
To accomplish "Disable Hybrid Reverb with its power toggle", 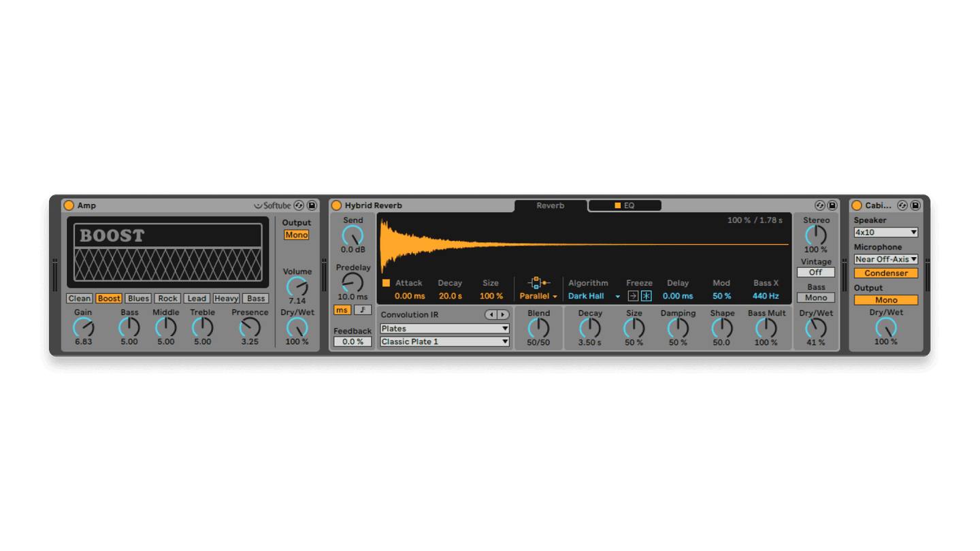I will coord(337,205).
